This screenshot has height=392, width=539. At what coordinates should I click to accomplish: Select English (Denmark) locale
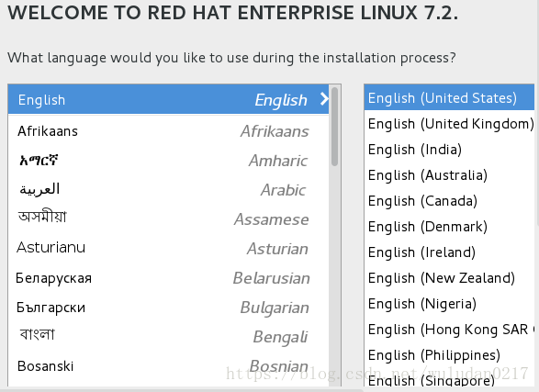(449, 227)
